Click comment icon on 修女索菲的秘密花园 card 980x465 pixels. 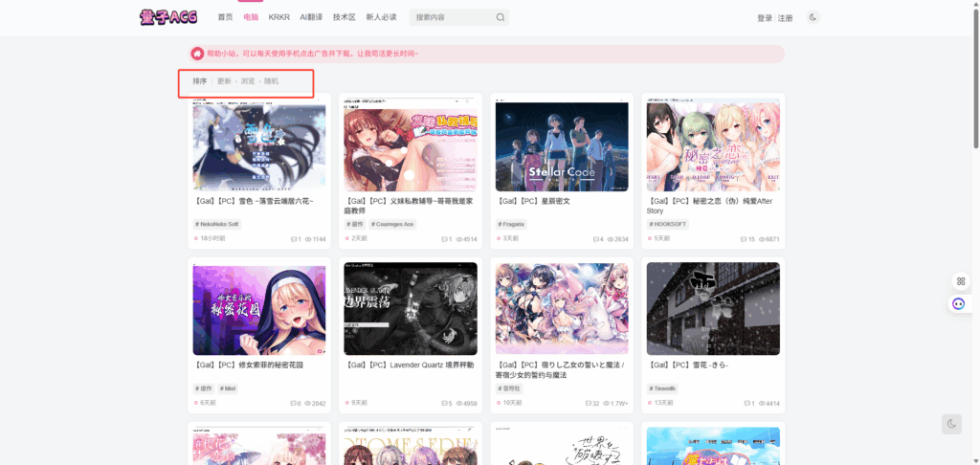294,404
